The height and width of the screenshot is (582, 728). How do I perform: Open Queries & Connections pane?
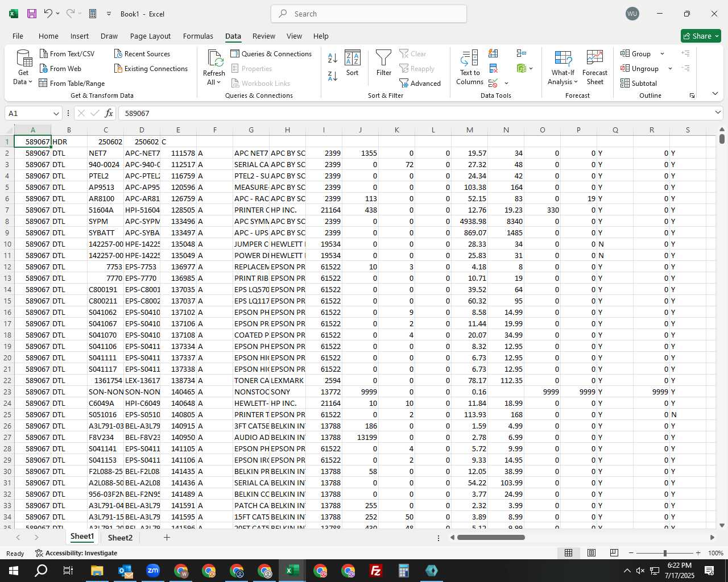[x=271, y=53]
